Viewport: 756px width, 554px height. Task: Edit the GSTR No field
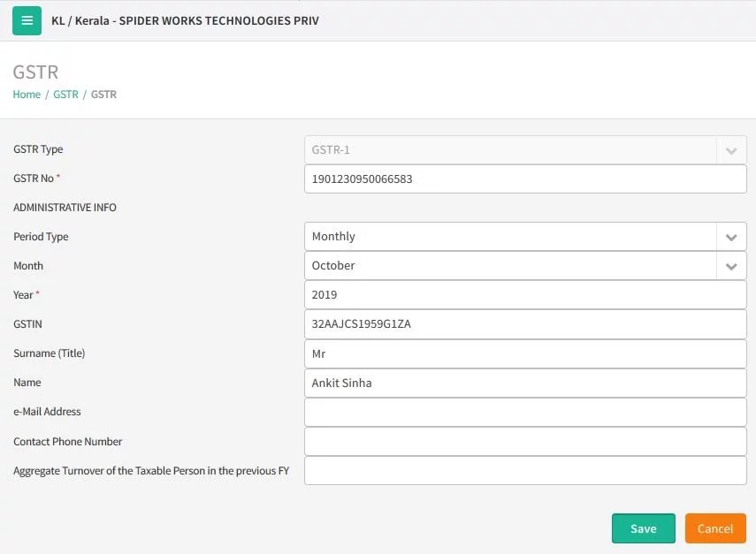click(525, 178)
